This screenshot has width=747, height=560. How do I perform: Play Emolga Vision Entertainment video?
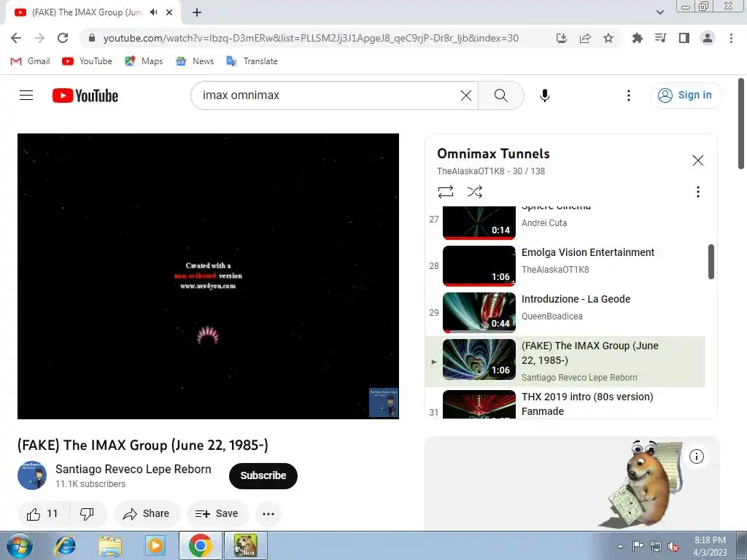(567, 265)
